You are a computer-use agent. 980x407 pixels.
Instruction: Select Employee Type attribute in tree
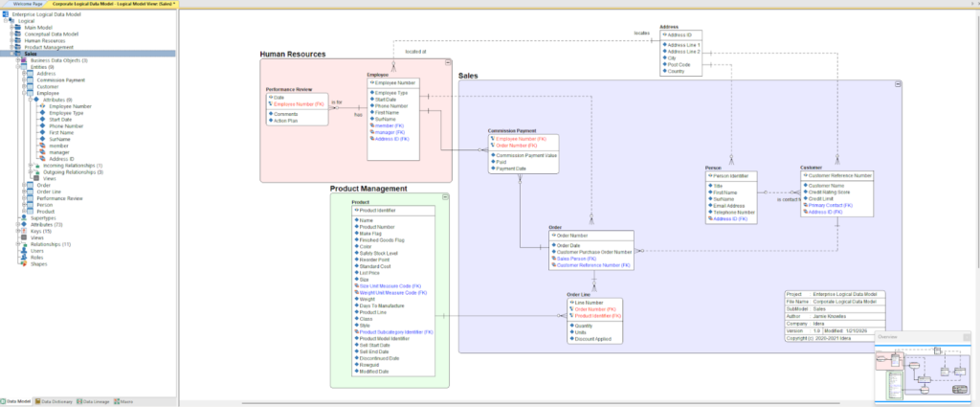[66, 113]
